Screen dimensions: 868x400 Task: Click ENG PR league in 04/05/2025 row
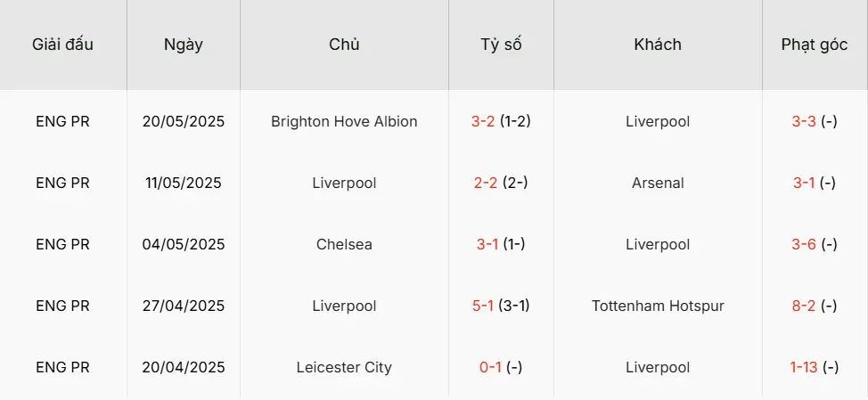(x=62, y=244)
